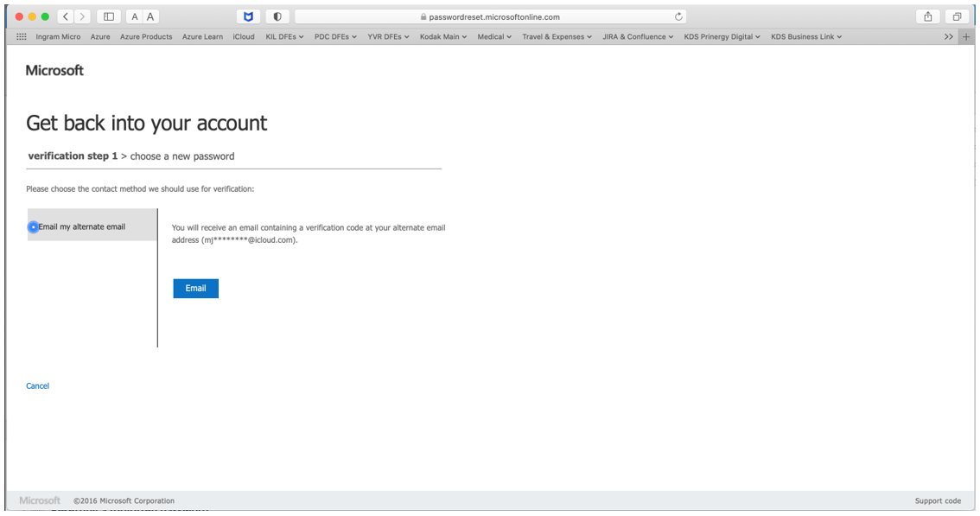Open the iCloud bookmark
Screen dimensions: 980x516
click(x=244, y=37)
